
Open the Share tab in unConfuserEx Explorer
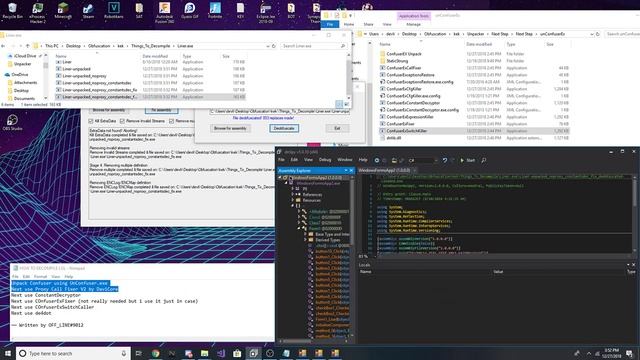pos(368,24)
